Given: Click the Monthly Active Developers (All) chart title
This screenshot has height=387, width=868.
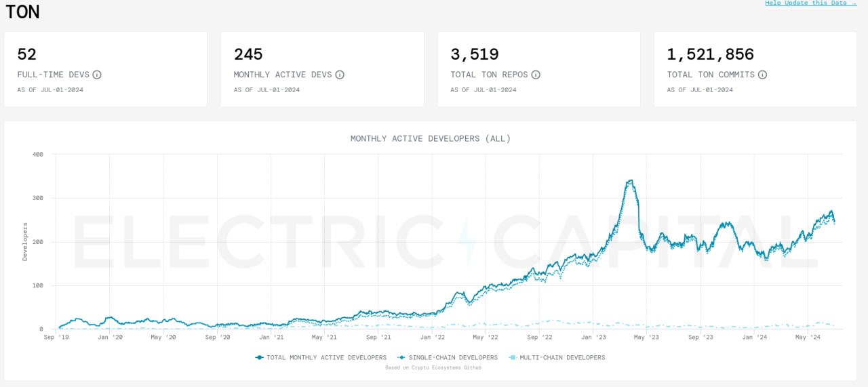Looking at the screenshot, I should point(431,138).
